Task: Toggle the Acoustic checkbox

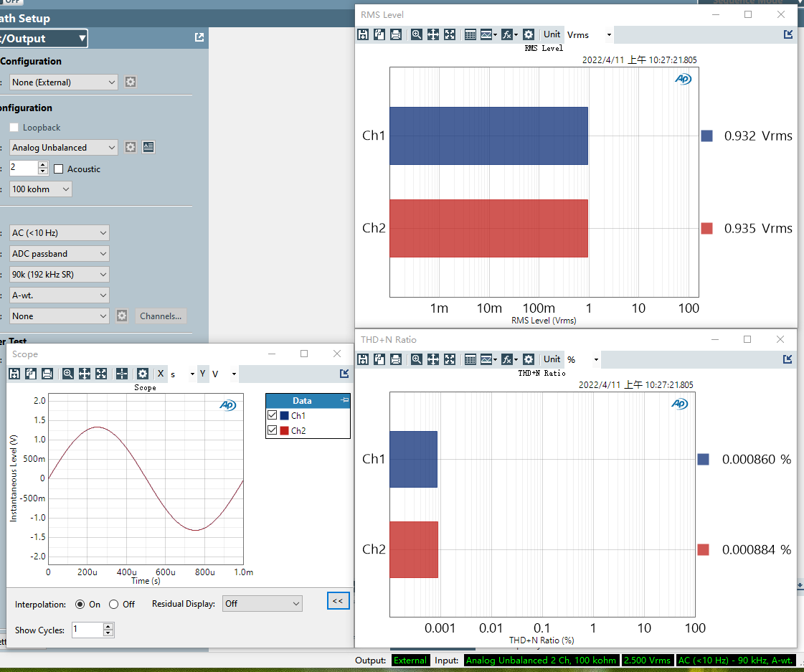Action: tap(59, 169)
